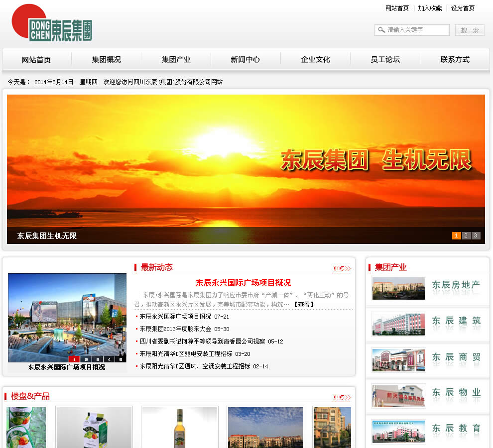Image resolution: width=493 pixels, height=448 pixels.
Task: Open 东辰集团2013年度股东大会 news link
Action: (x=177, y=329)
